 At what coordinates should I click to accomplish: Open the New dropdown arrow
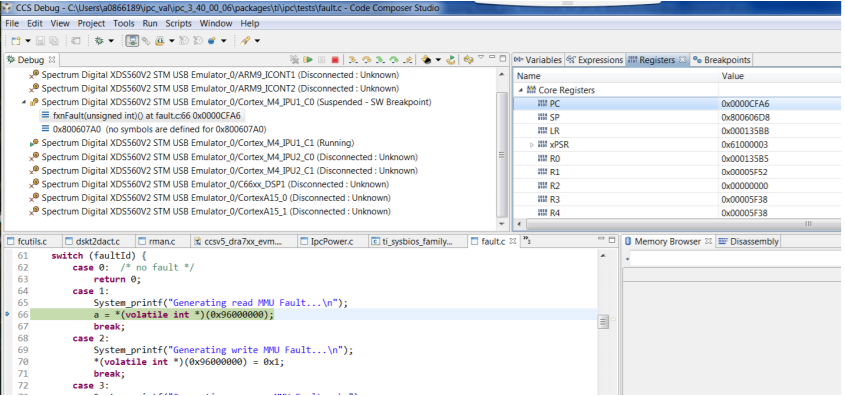pos(28,40)
